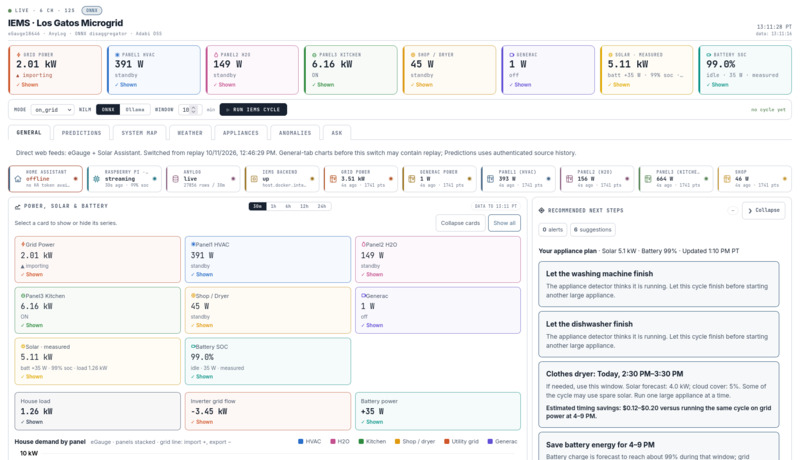Viewport: 806px width, 460px height.
Task: Click the Collapse cards button
Action: 460,223
